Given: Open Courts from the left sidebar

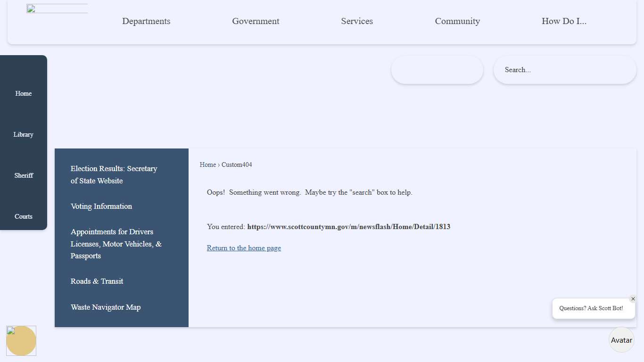Looking at the screenshot, I should [24, 216].
